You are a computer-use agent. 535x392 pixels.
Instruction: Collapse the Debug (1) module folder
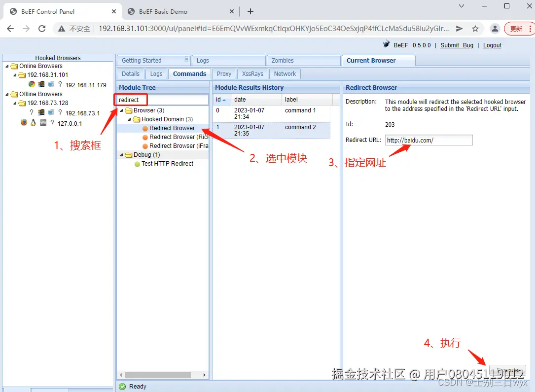(x=121, y=155)
